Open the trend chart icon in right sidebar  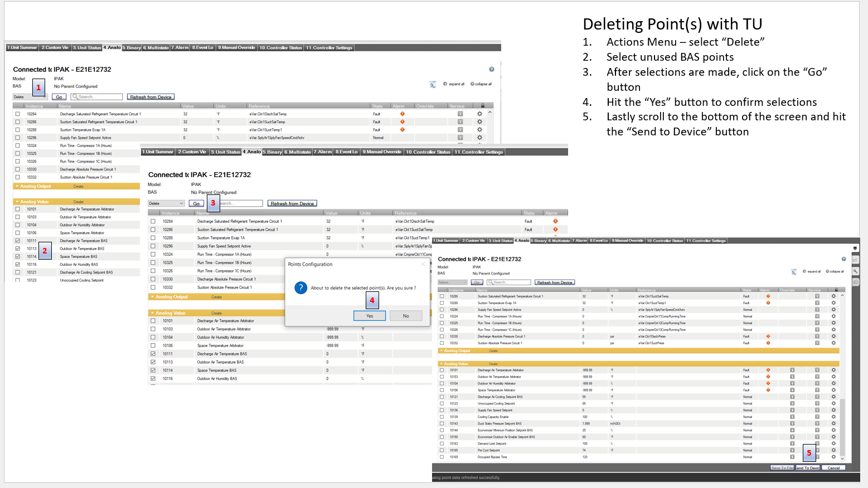[x=856, y=260]
